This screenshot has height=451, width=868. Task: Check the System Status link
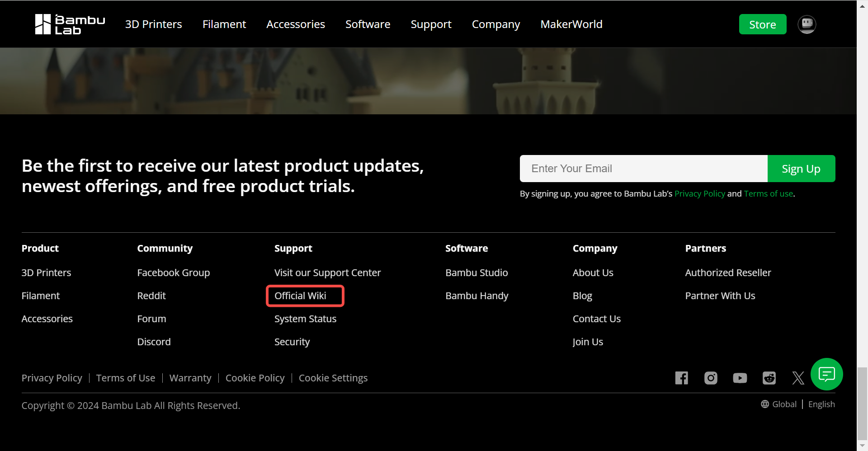(306, 319)
